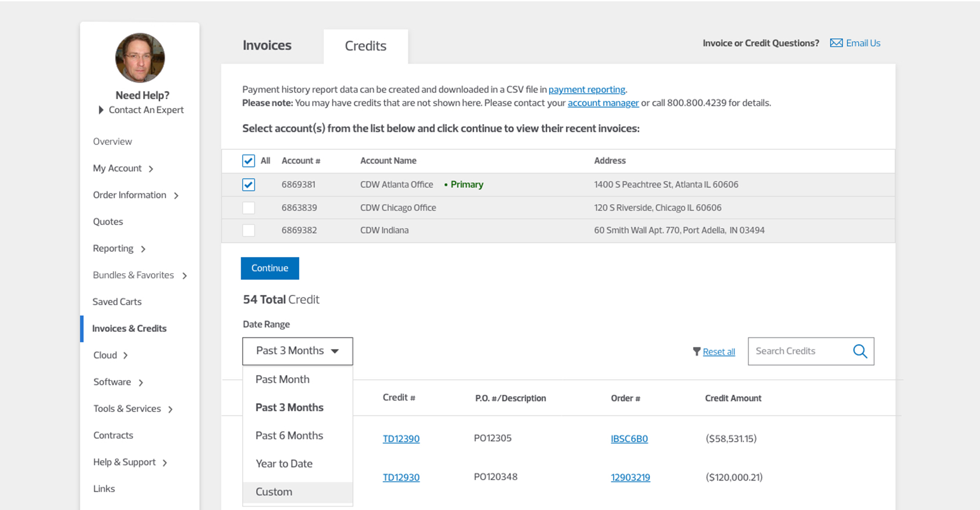This screenshot has height=510, width=980.
Task: Open the Date Range Past 3 Months dropdown
Action: (x=297, y=351)
